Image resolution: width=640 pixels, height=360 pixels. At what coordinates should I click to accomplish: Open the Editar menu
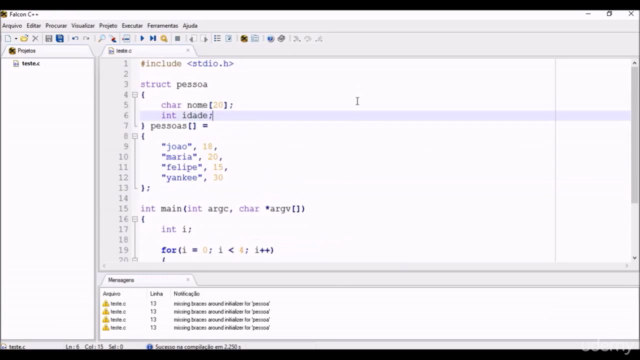[33, 26]
